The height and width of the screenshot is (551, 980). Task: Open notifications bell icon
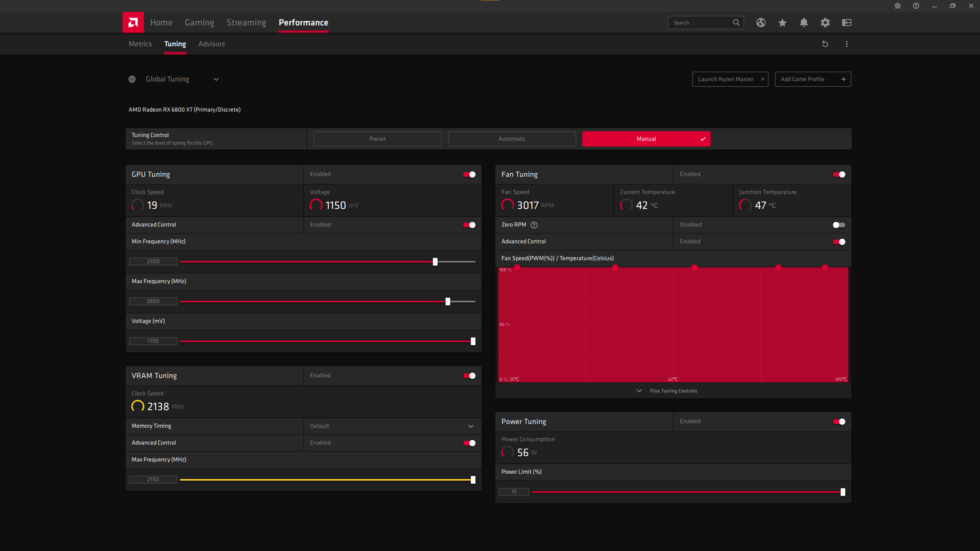coord(804,23)
